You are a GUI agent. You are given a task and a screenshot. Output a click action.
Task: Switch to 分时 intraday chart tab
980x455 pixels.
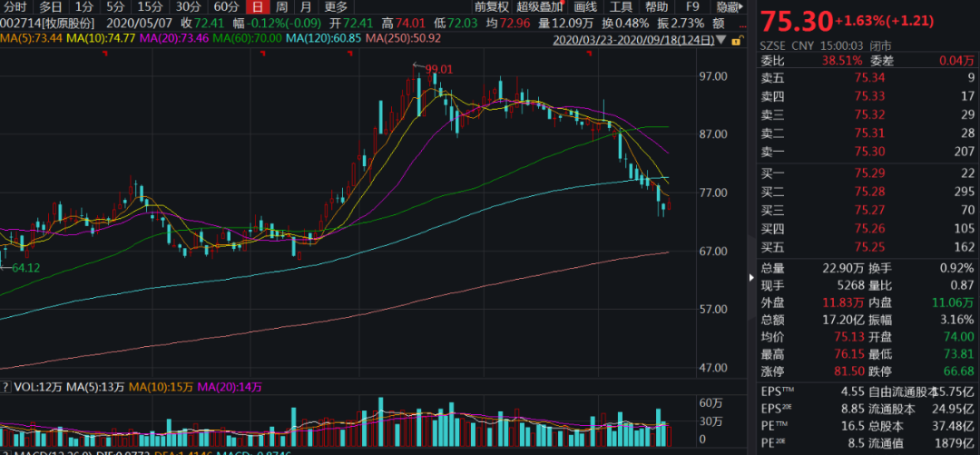[15, 6]
